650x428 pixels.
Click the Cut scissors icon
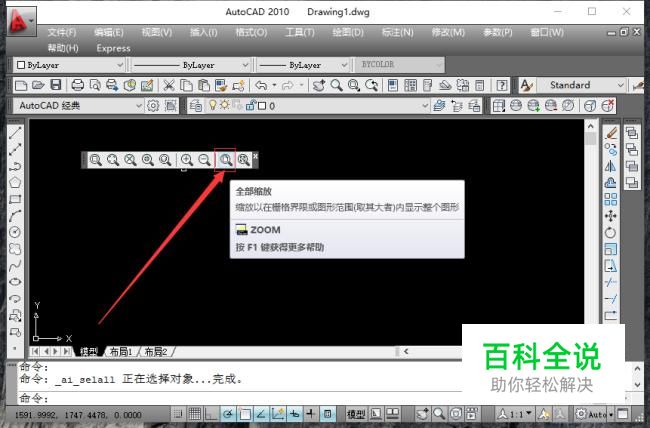tap(168, 85)
